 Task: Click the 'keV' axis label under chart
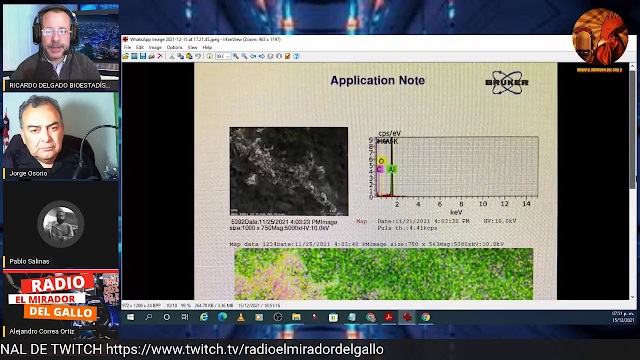[x=456, y=212]
